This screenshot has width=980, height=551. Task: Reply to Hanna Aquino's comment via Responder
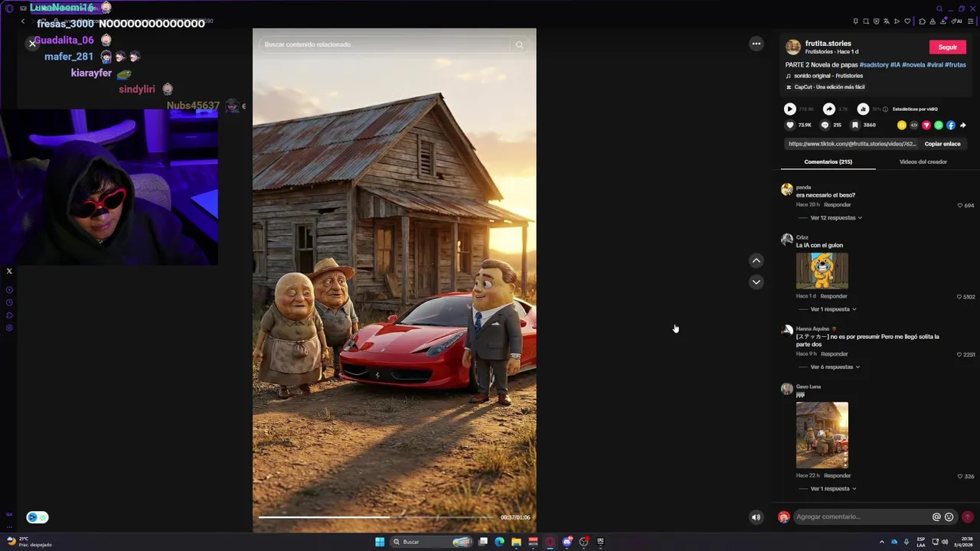(x=835, y=354)
